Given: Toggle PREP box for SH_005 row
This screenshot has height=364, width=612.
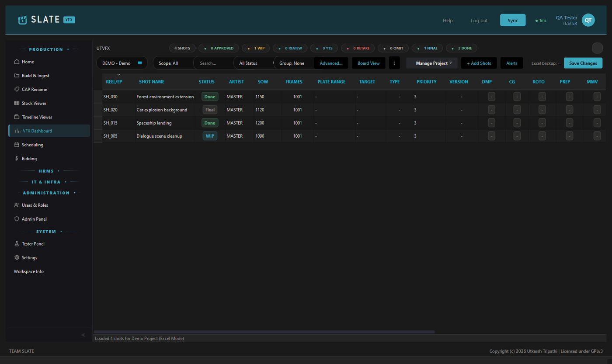Looking at the screenshot, I should [569, 136].
